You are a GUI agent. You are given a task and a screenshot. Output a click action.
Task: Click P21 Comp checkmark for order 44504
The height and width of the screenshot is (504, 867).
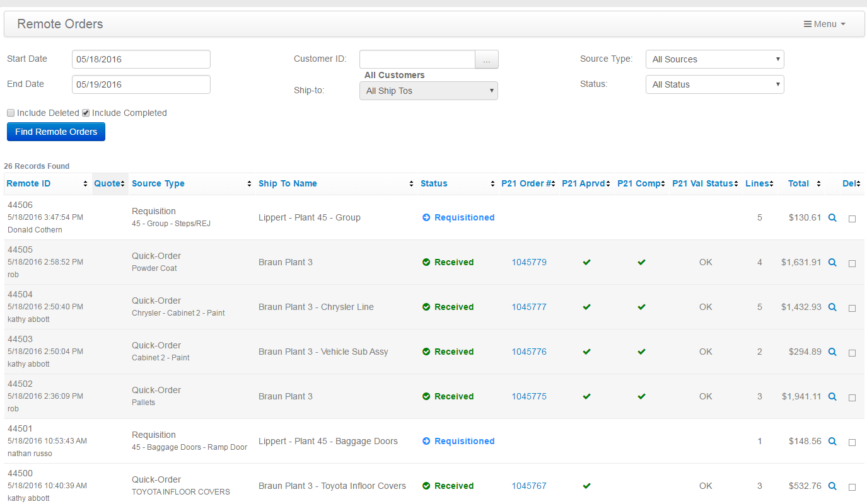[x=641, y=307]
